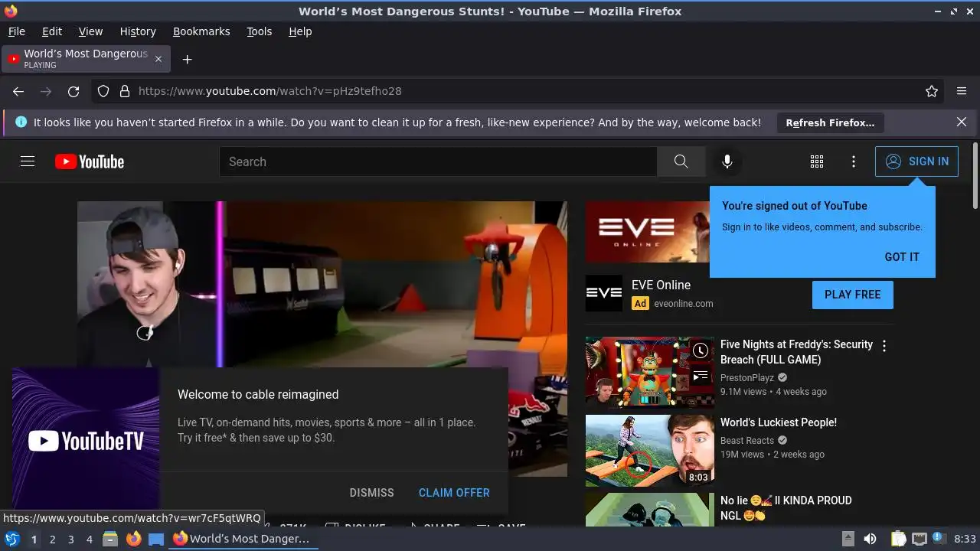Screen dimensions: 980x551
Task: Open the Help menu
Action: pos(300,31)
